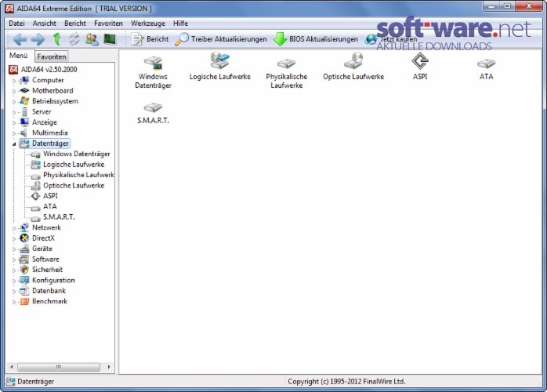Expand the Betriebssystem tree node

click(x=14, y=102)
